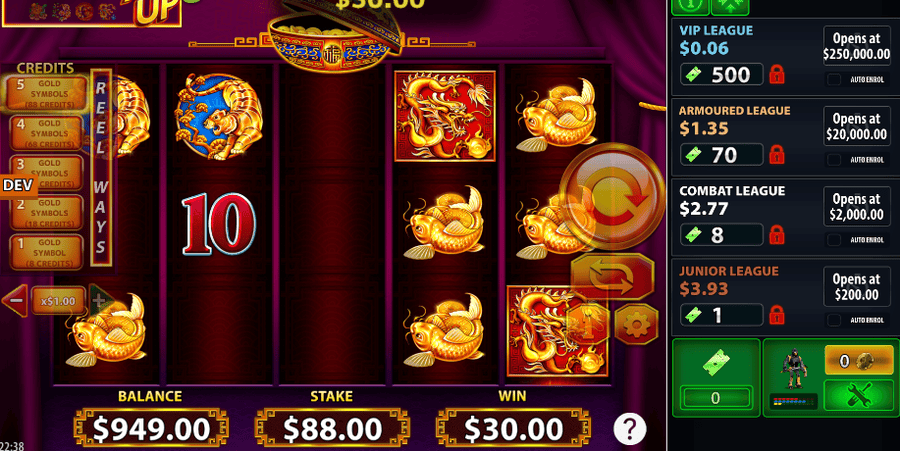Click the wrench and screwdriver upgrade button
The height and width of the screenshot is (451, 900).
pos(859,394)
